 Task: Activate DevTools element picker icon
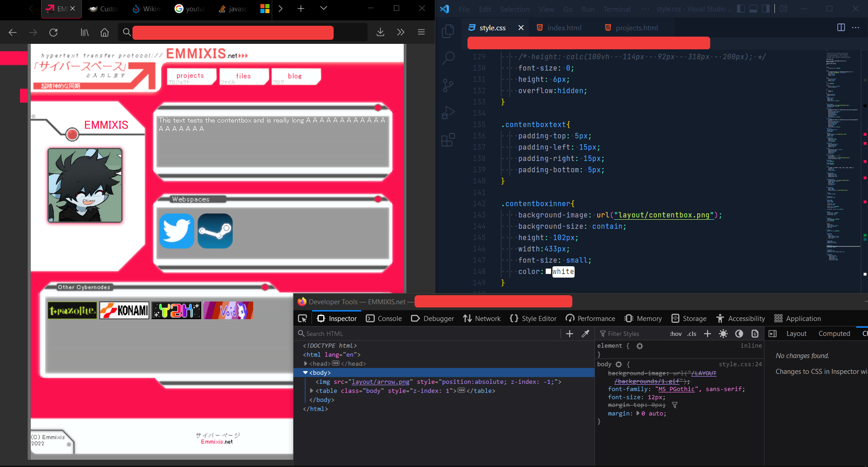[x=302, y=319]
